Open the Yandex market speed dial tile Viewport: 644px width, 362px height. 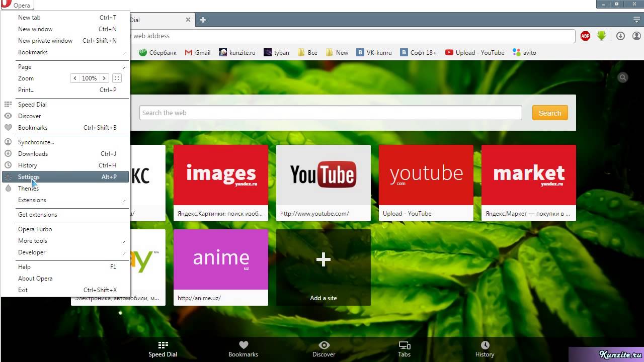[529, 183]
